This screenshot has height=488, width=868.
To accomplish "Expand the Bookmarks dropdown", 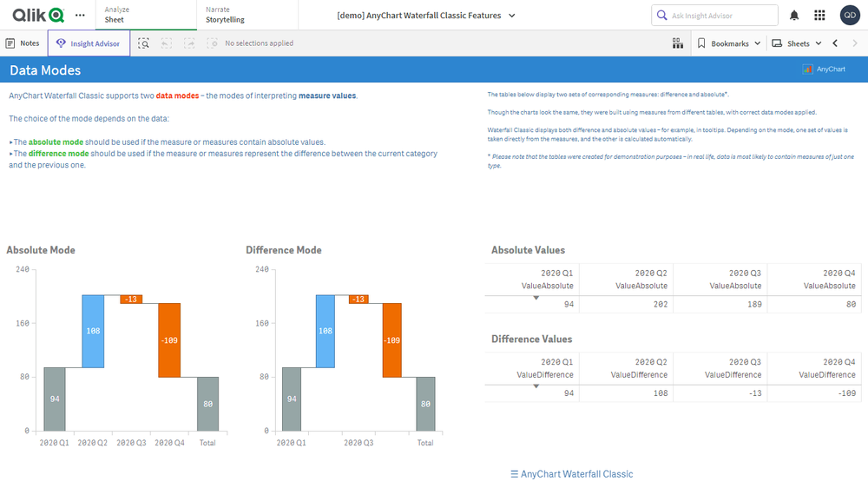I will (x=729, y=43).
